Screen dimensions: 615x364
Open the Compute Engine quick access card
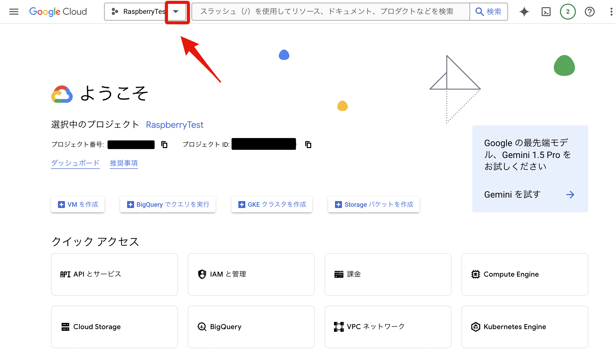click(x=525, y=274)
